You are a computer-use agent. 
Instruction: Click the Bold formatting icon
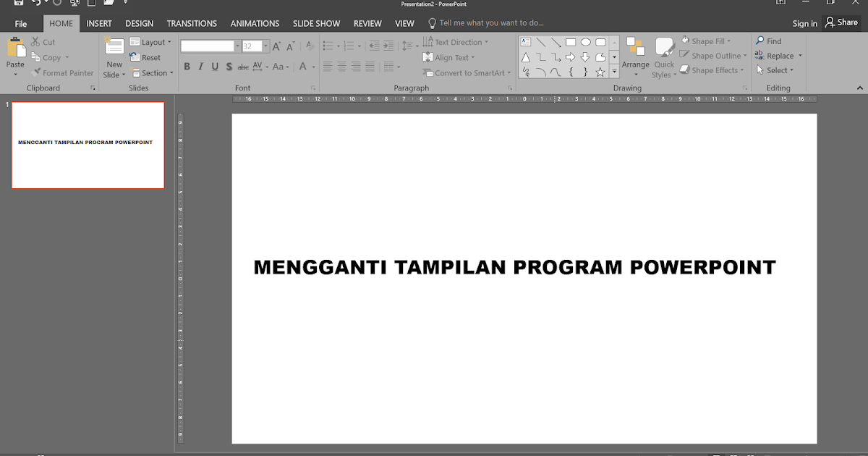coord(187,66)
